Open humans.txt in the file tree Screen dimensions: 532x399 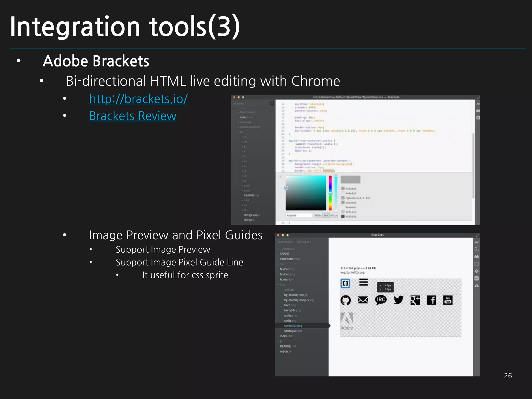pos(287,280)
